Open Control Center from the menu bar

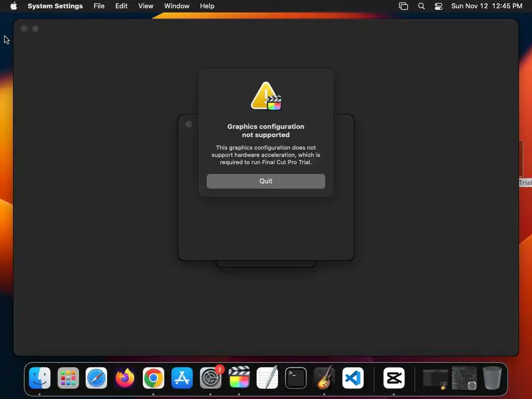coord(438,6)
